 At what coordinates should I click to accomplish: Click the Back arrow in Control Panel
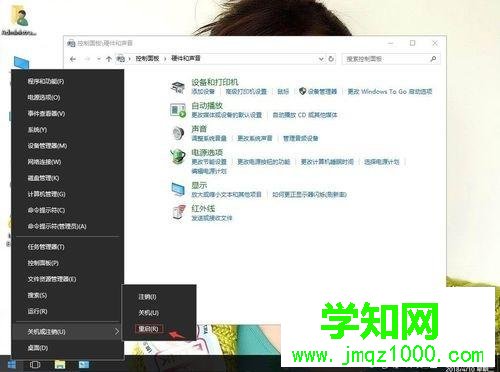pos(73,59)
